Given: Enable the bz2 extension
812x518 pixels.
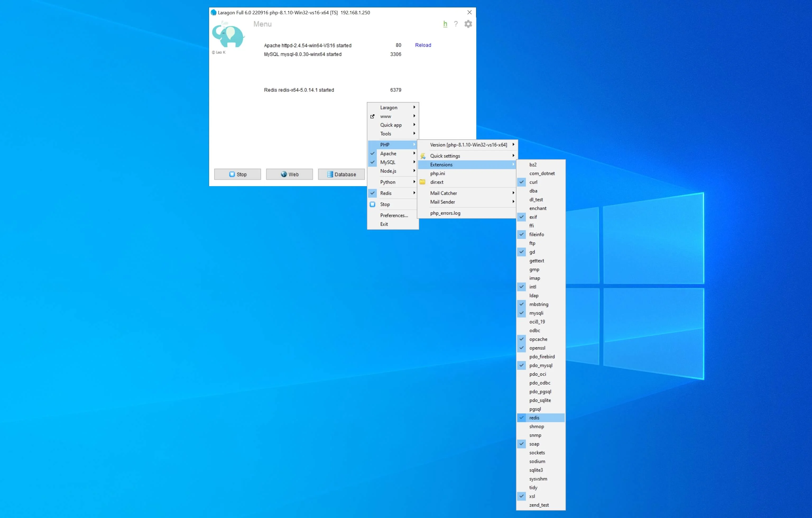Looking at the screenshot, I should (541, 164).
